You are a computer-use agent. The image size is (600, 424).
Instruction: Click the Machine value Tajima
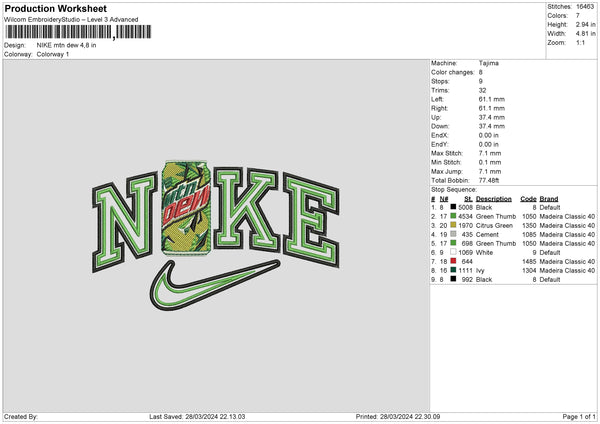coord(489,63)
